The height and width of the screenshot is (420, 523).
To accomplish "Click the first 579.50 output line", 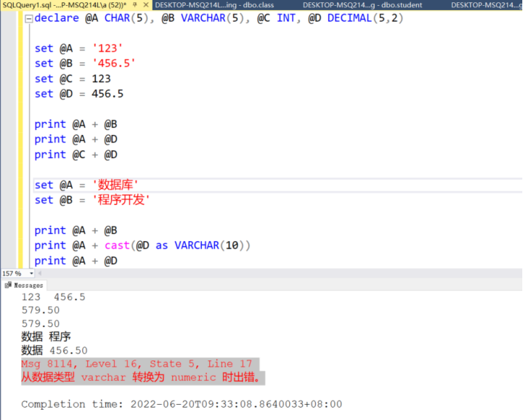I will (x=41, y=310).
